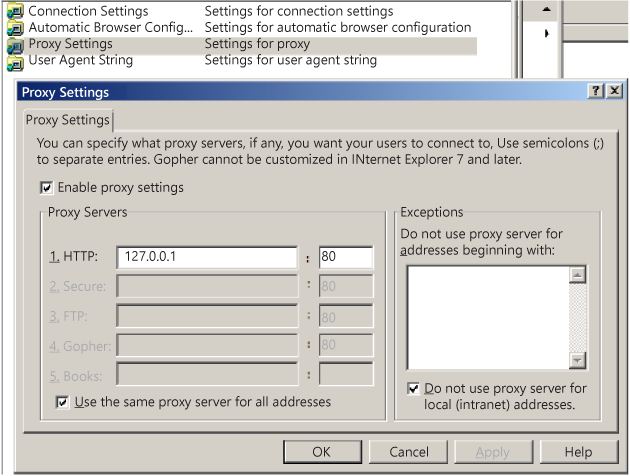Click the HTTP proxy address field

click(x=207, y=257)
